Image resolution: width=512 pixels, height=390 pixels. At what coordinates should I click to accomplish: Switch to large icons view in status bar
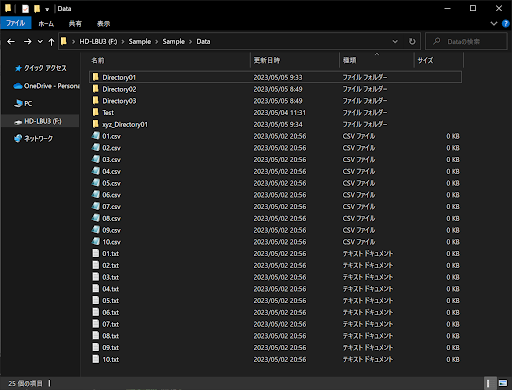tap(503, 383)
